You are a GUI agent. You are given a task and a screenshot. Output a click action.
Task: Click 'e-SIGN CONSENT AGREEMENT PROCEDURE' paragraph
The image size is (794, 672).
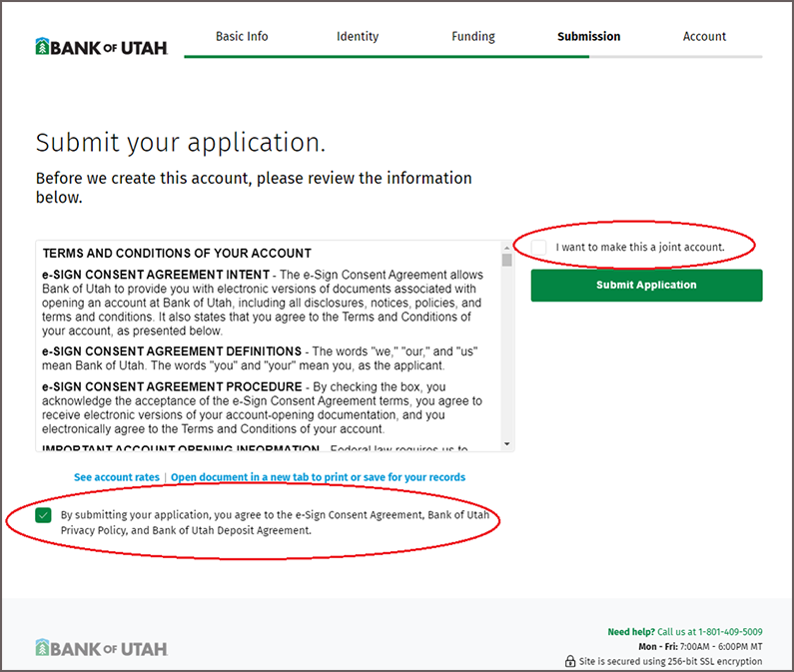[x=262, y=407]
